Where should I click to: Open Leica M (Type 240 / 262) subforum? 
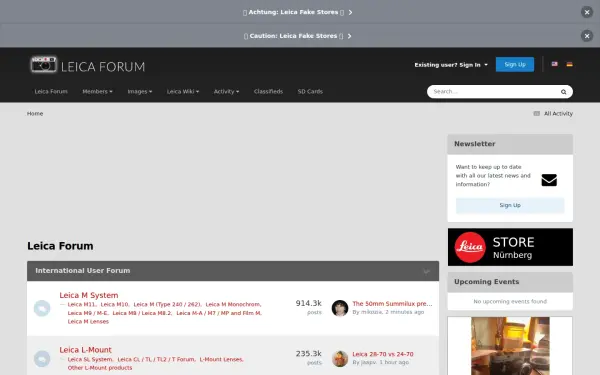(x=167, y=305)
